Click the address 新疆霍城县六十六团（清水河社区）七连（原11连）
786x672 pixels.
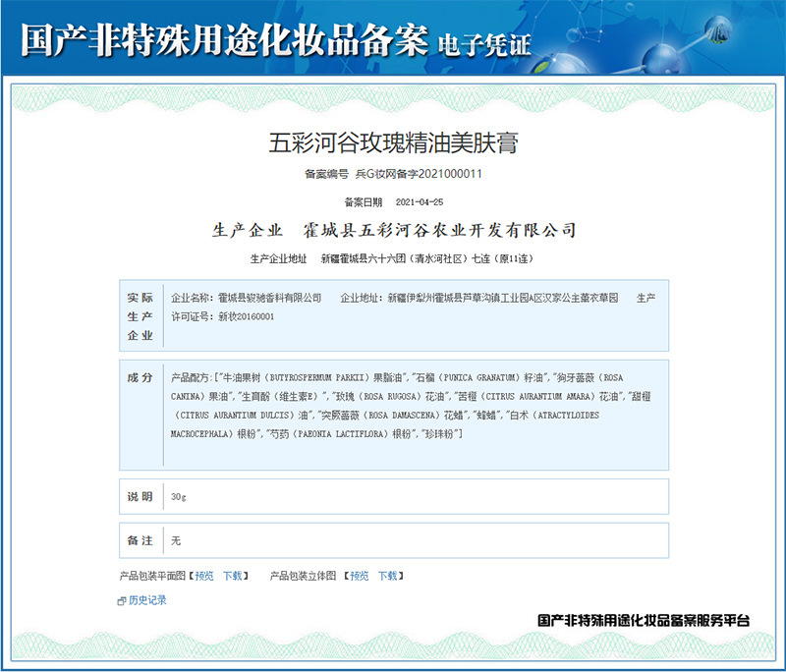coord(427,259)
